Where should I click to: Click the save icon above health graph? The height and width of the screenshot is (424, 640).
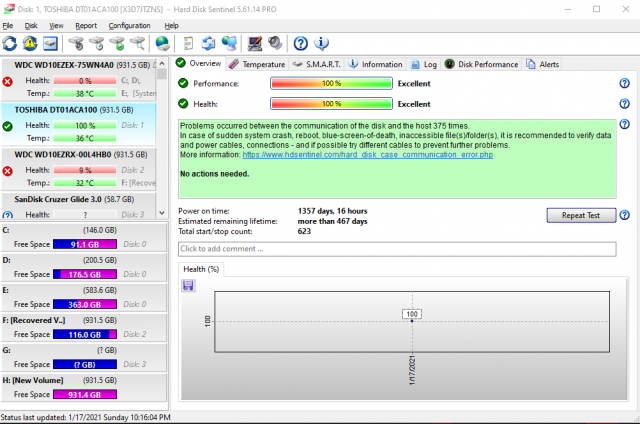188,286
